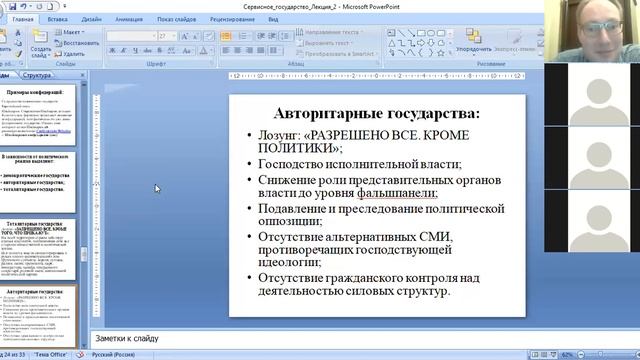Open the Вид ribbon tab
Screen dimensions: 640x360
[x=273, y=19]
